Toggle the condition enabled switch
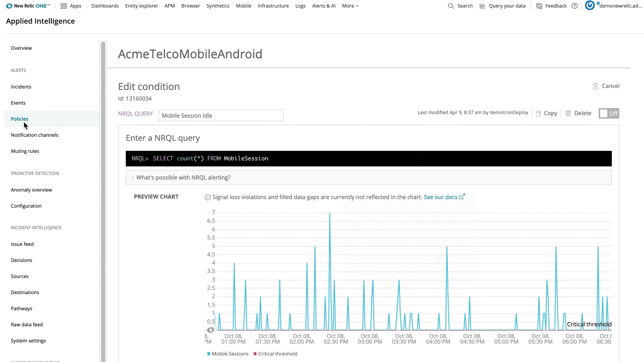This screenshot has height=362, width=644. pyautogui.click(x=609, y=113)
